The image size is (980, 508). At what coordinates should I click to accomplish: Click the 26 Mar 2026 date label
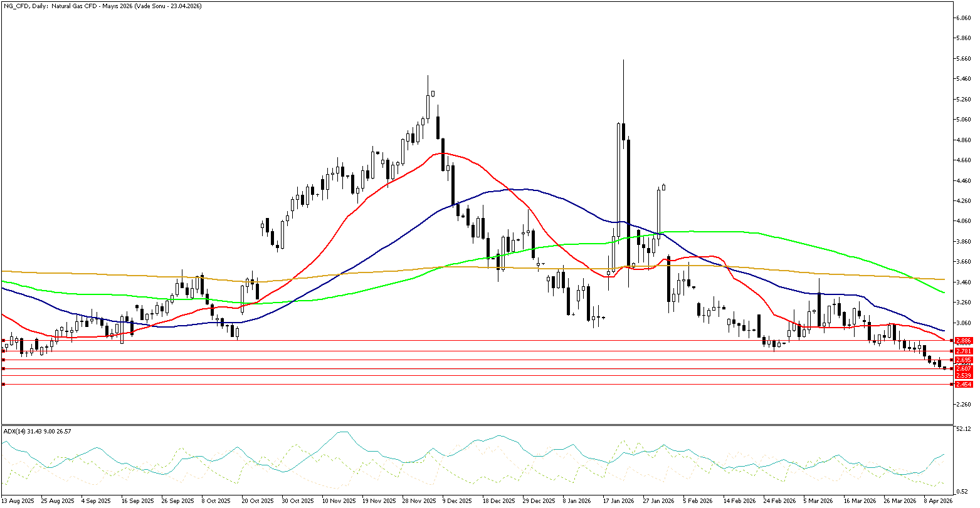coord(899,501)
